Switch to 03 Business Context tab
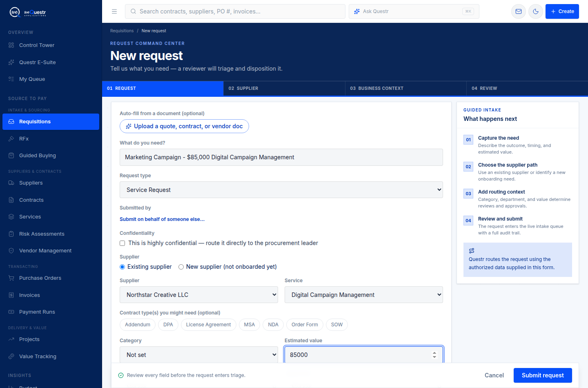 click(x=406, y=88)
